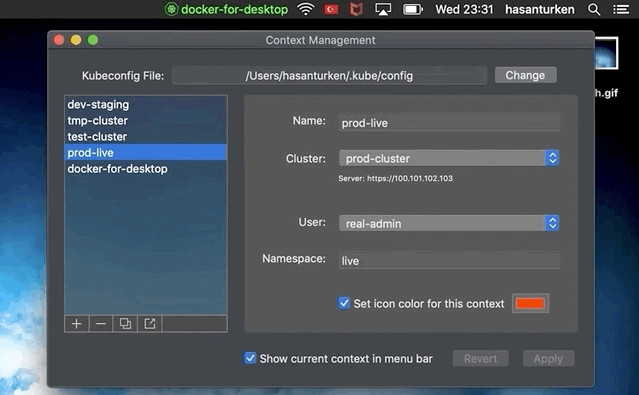Click the green zoom window button

tap(93, 40)
